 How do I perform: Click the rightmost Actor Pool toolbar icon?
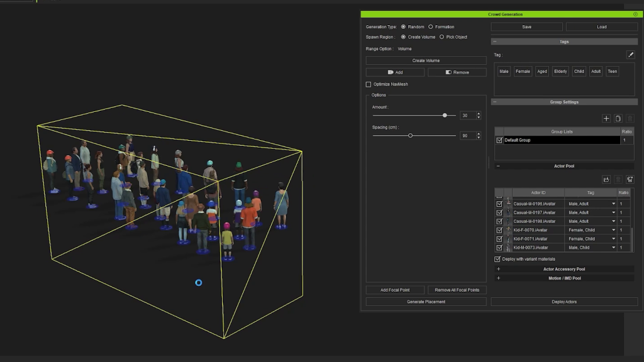pos(630,179)
